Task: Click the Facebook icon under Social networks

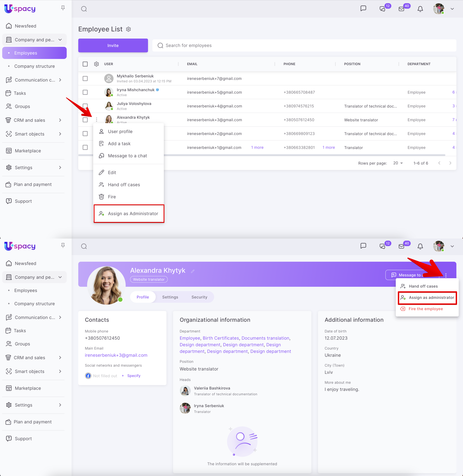Action: (88, 376)
